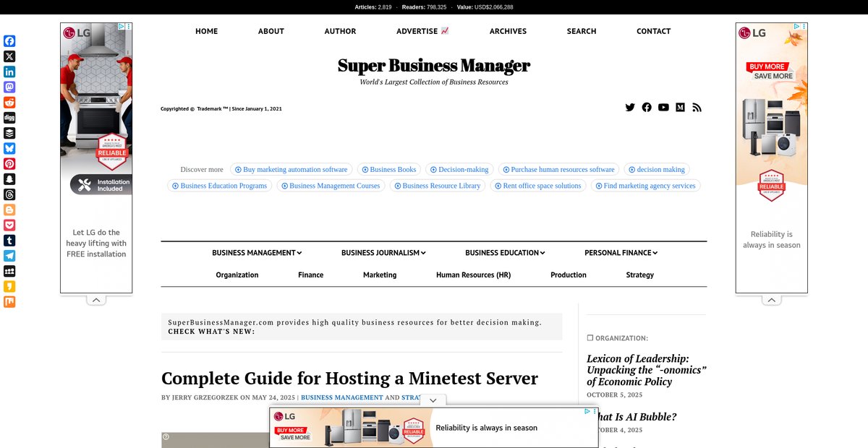This screenshot has height=448, width=868.
Task: Share page on Mix via orange icon
Action: pyautogui.click(x=9, y=302)
